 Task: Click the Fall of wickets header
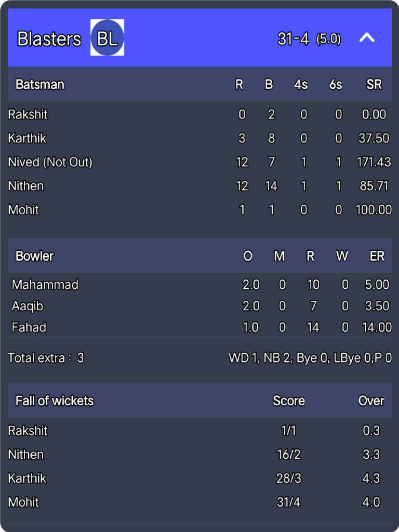pos(55,401)
